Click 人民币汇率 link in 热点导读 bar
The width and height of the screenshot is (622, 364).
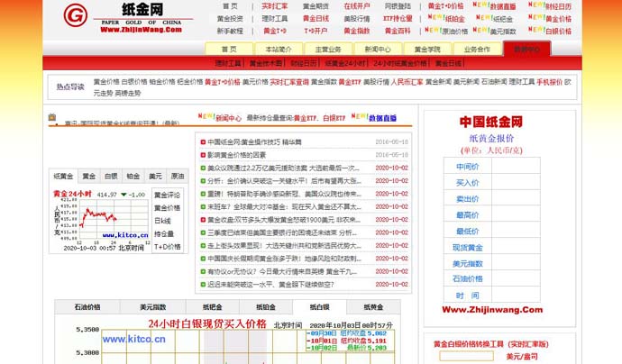tap(407, 82)
